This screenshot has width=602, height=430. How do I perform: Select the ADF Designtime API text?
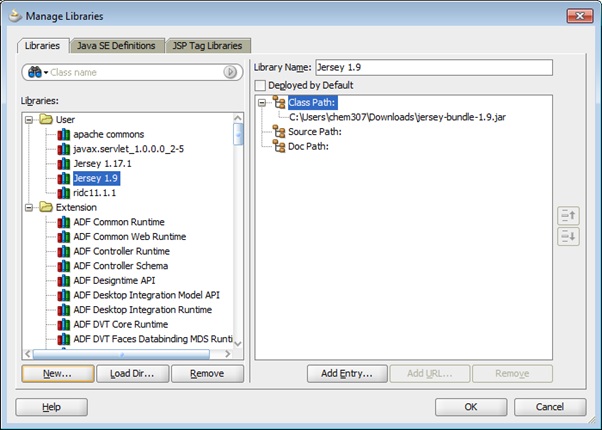coord(114,281)
